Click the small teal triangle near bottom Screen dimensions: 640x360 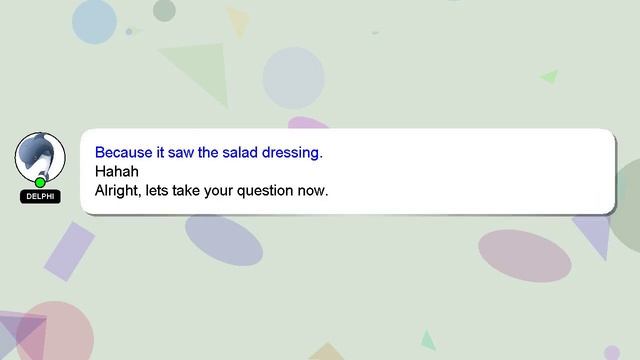pyautogui.click(x=428, y=341)
